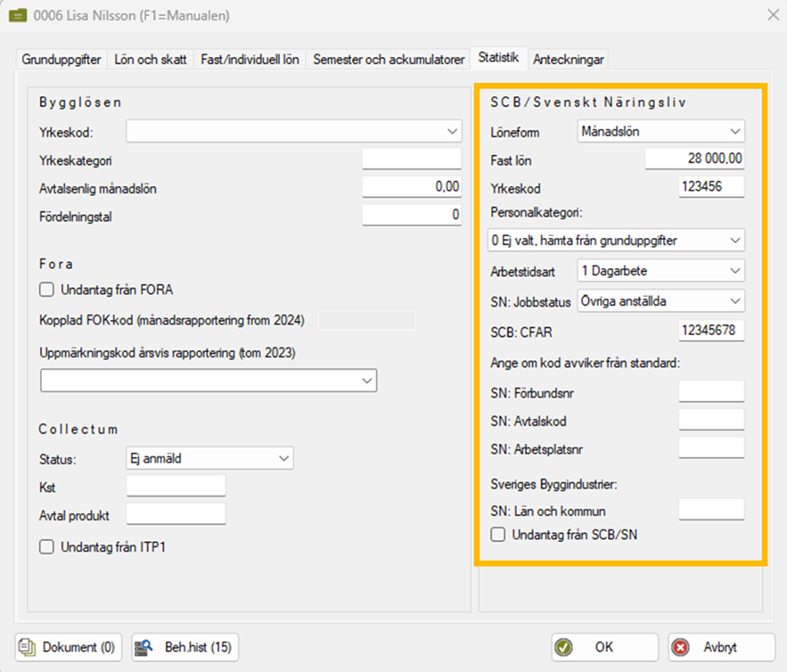Viewport: 787px width, 672px height.
Task: Expand SN: Jobbstatus dropdown
Action: 734,300
